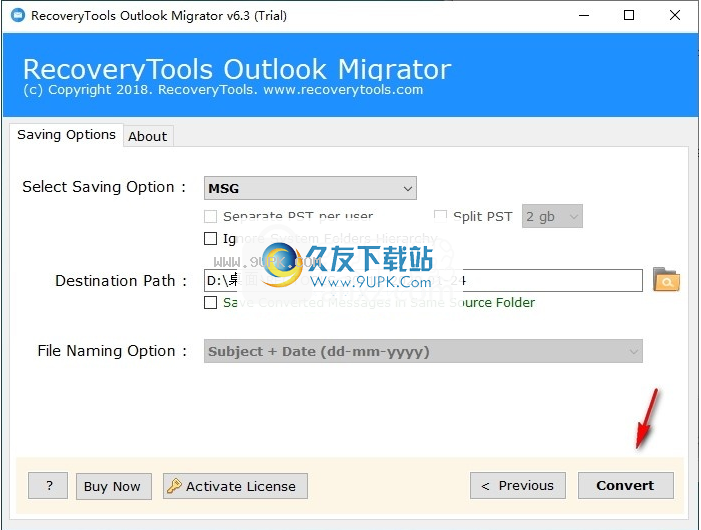Open the Select Saving Option MSG dropdown
The image size is (701, 530).
coord(310,188)
